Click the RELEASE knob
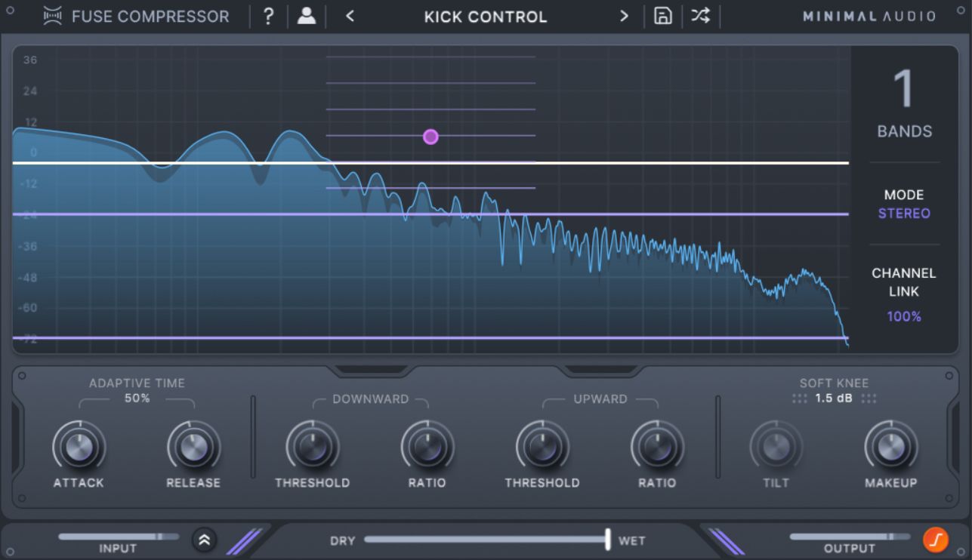Screen dimensions: 972x560 point(193,448)
